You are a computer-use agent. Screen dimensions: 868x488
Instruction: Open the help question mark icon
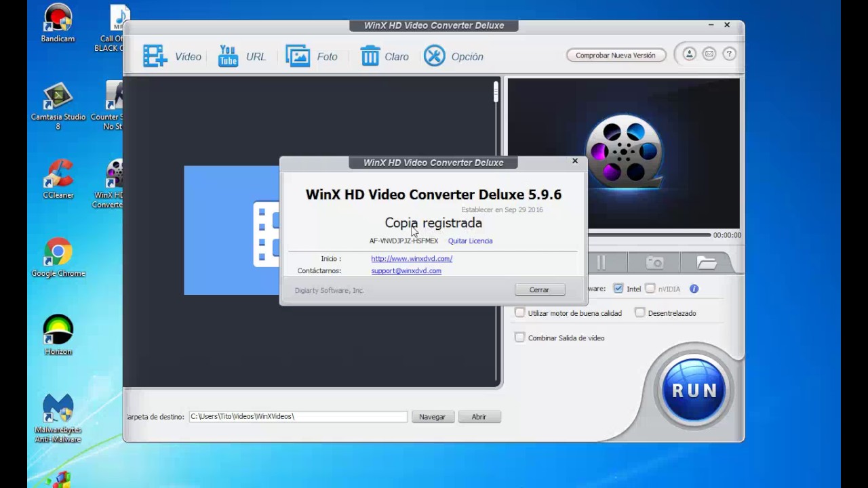coord(729,54)
